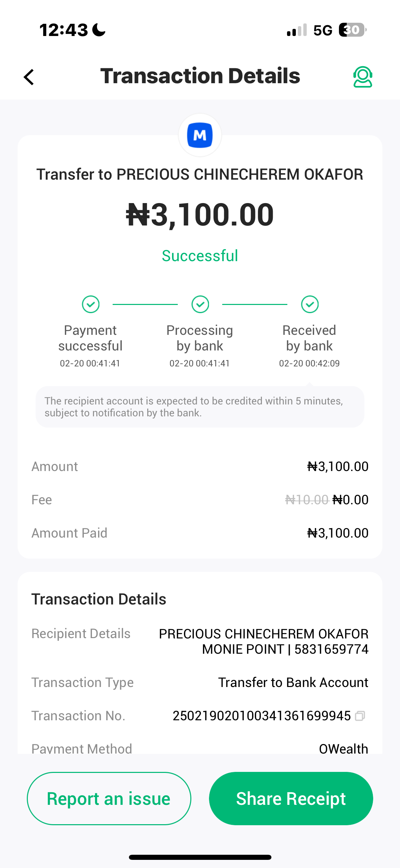Image resolution: width=400 pixels, height=868 pixels.
Task: Tap the cellular signal bars icon
Action: (297, 30)
